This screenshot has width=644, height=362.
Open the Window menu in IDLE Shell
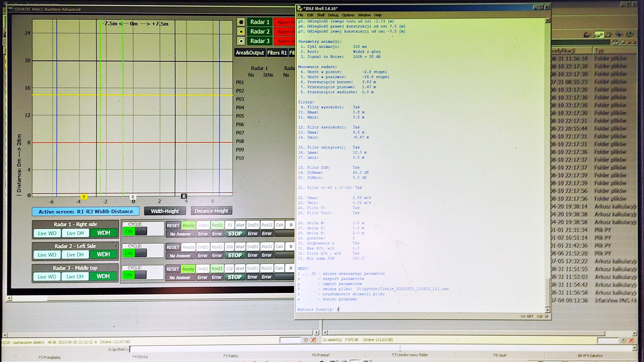364,15
